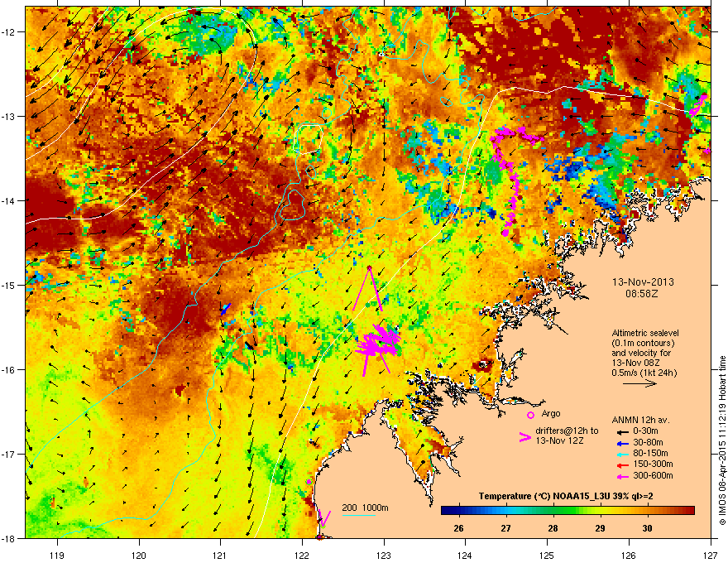728x563 pixels.
Task: Click the latitude axis label -14
Action: click(9, 200)
